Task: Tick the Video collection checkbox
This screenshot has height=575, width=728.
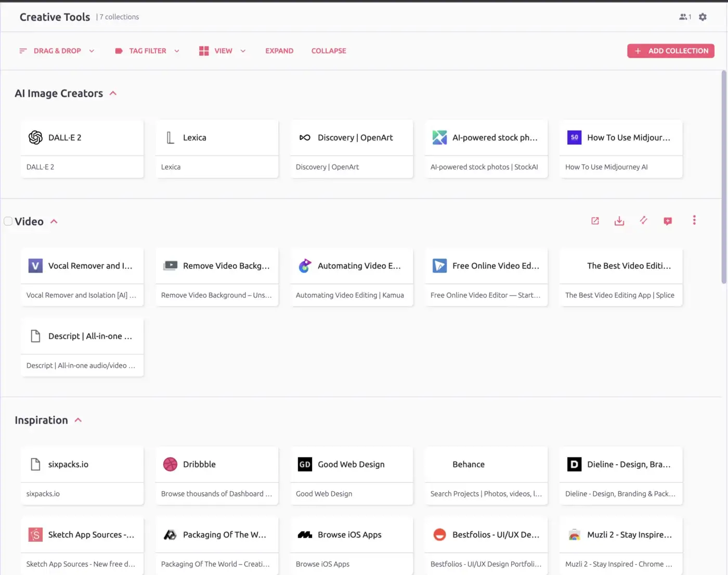Action: 8,221
